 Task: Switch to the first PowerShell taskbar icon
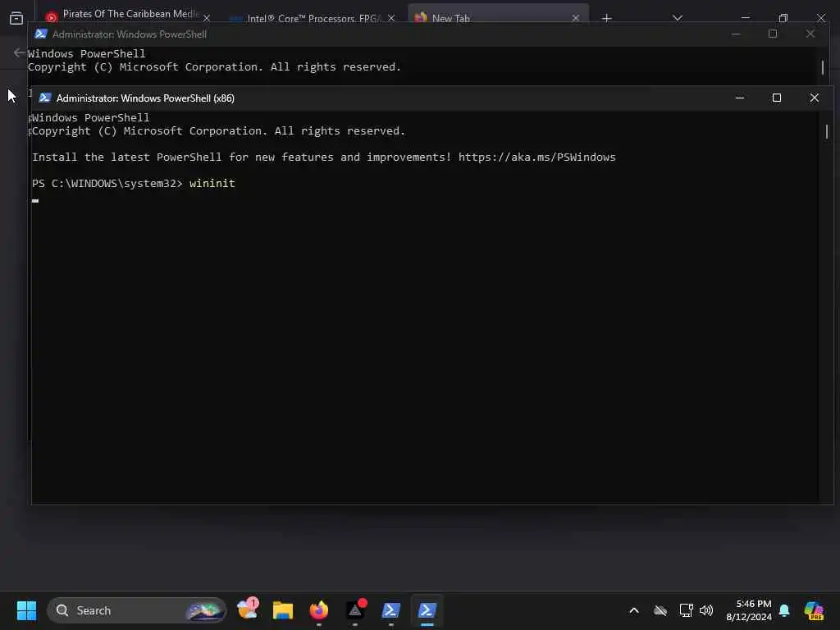pyautogui.click(x=391, y=610)
